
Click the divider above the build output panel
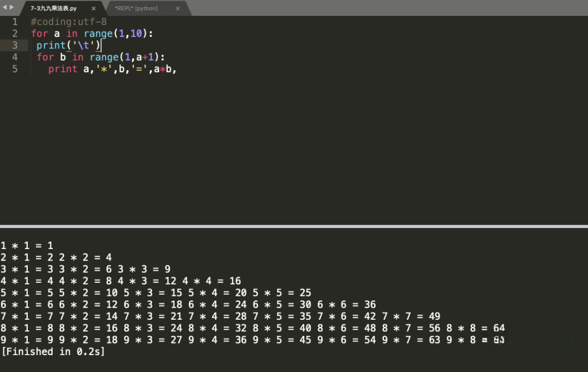pos(294,226)
